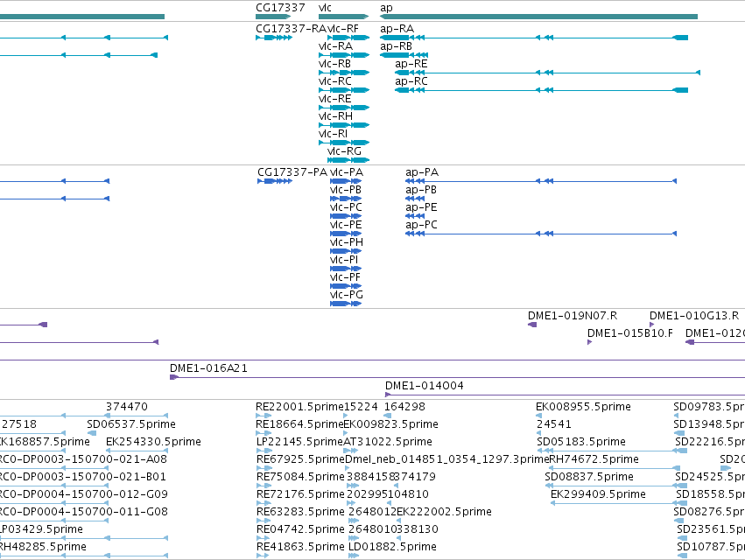This screenshot has height=560, width=745.
Task: Select EST SD05183.5prime
Action: (581, 442)
